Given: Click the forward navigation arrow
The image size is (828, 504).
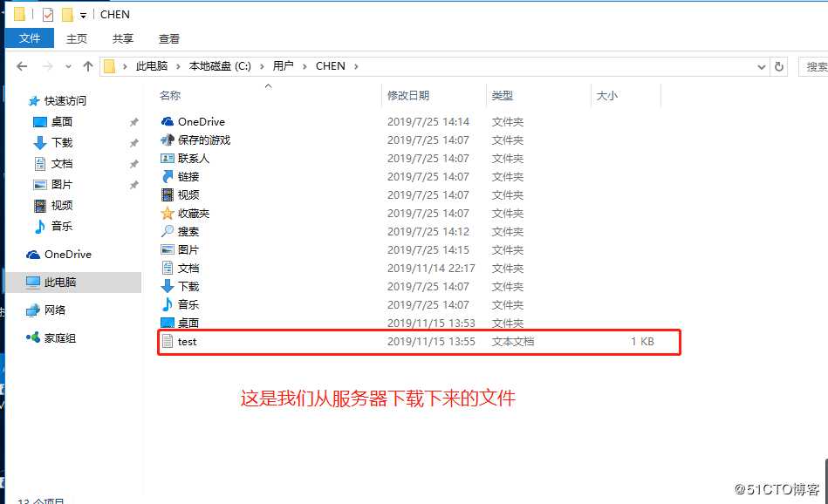Looking at the screenshot, I should (47, 66).
